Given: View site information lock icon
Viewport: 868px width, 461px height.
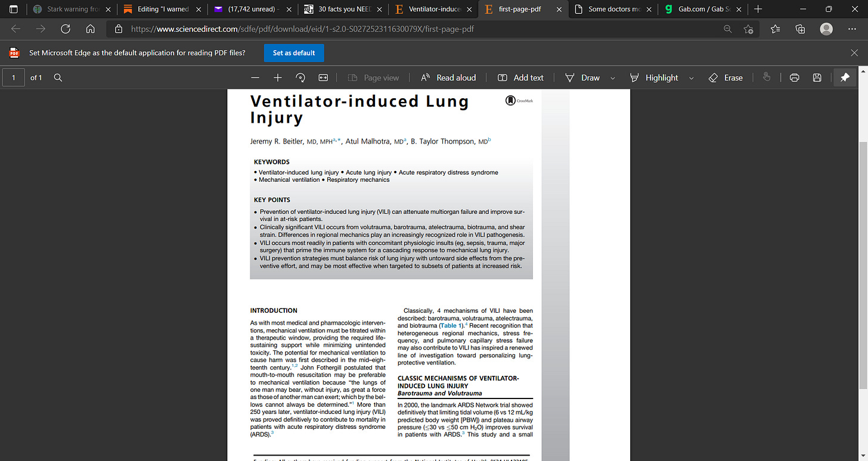Looking at the screenshot, I should (x=118, y=29).
